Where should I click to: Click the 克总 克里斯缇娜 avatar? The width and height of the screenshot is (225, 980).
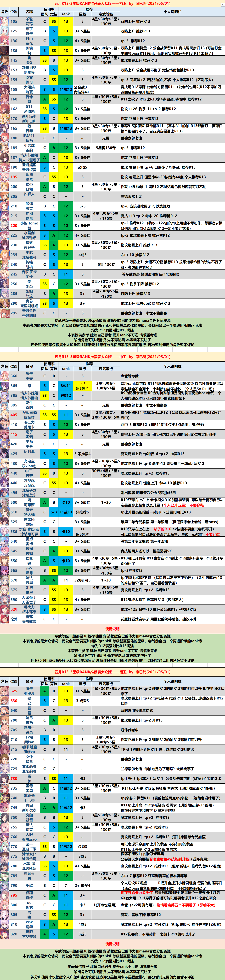pyautogui.click(x=5, y=304)
